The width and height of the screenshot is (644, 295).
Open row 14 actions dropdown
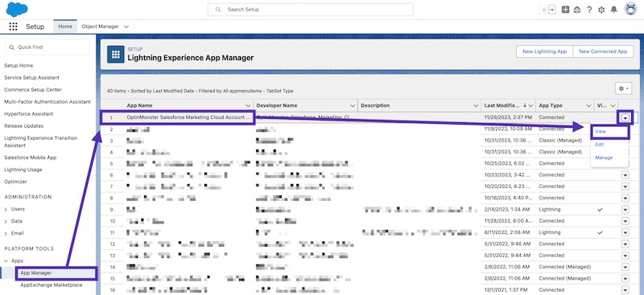click(x=625, y=267)
